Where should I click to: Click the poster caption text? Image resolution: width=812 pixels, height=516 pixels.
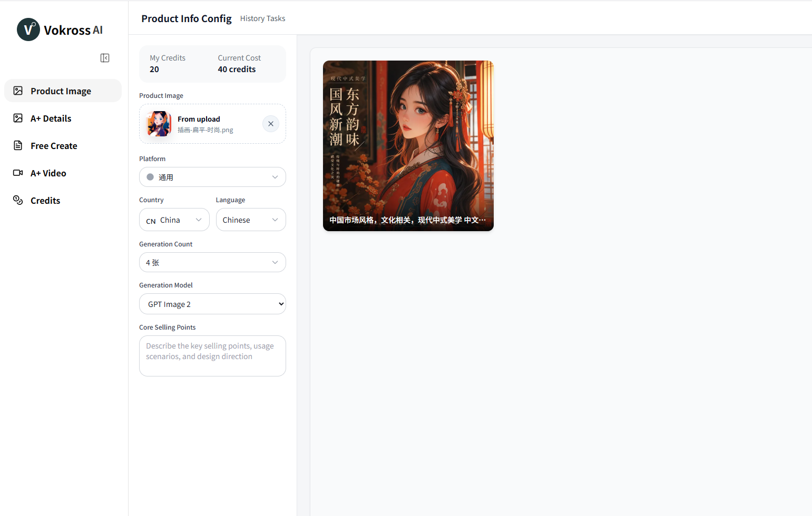(x=408, y=220)
